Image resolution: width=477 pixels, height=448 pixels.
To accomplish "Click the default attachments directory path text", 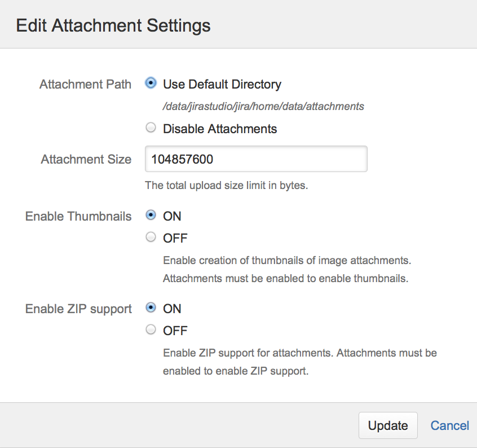I will [x=263, y=106].
